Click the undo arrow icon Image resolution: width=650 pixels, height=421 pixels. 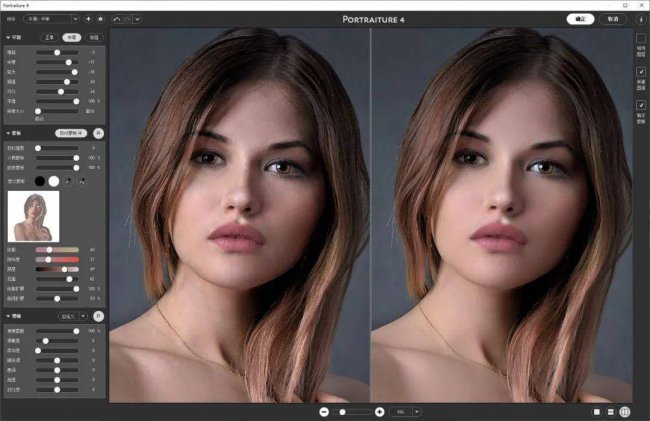(117, 19)
